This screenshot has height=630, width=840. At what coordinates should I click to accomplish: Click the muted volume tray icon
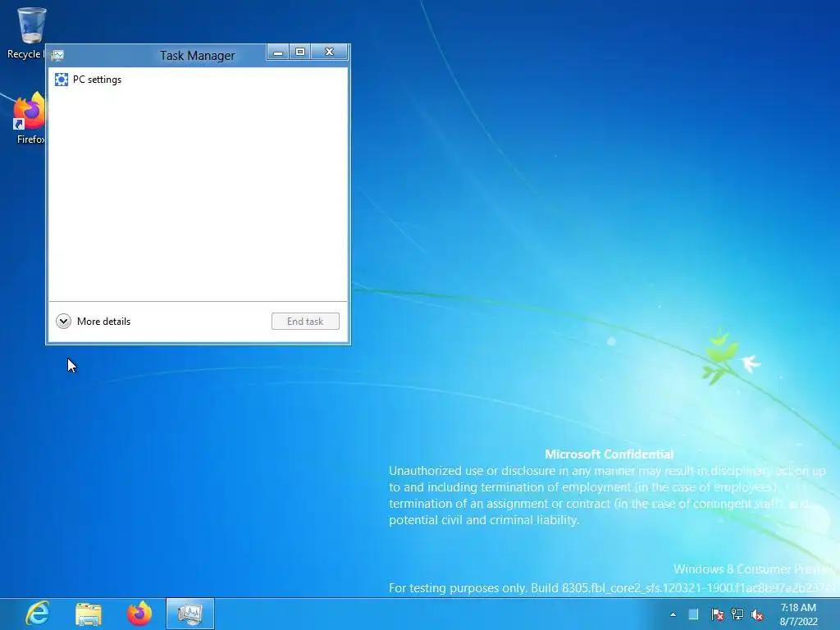coord(757,614)
